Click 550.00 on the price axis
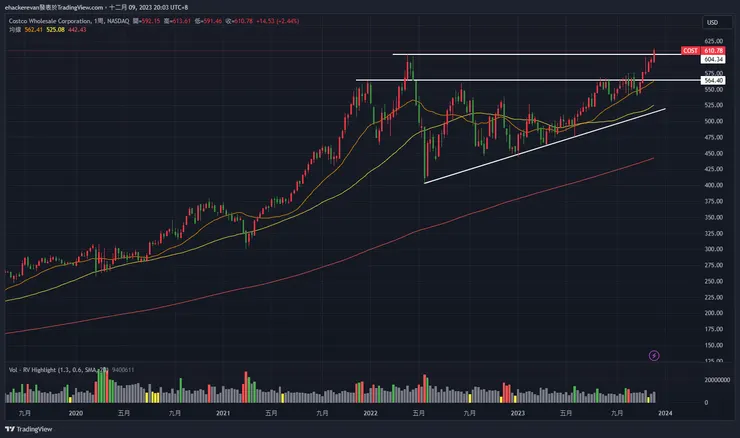 pyautogui.click(x=713, y=89)
